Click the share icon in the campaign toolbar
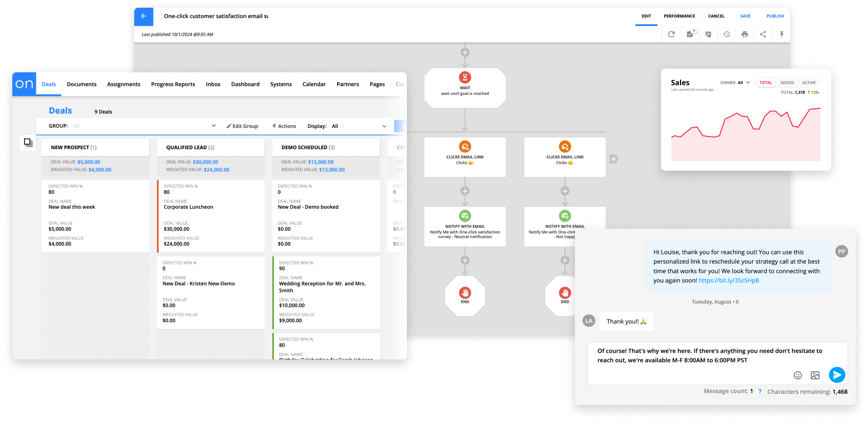The image size is (868, 422). click(x=763, y=34)
